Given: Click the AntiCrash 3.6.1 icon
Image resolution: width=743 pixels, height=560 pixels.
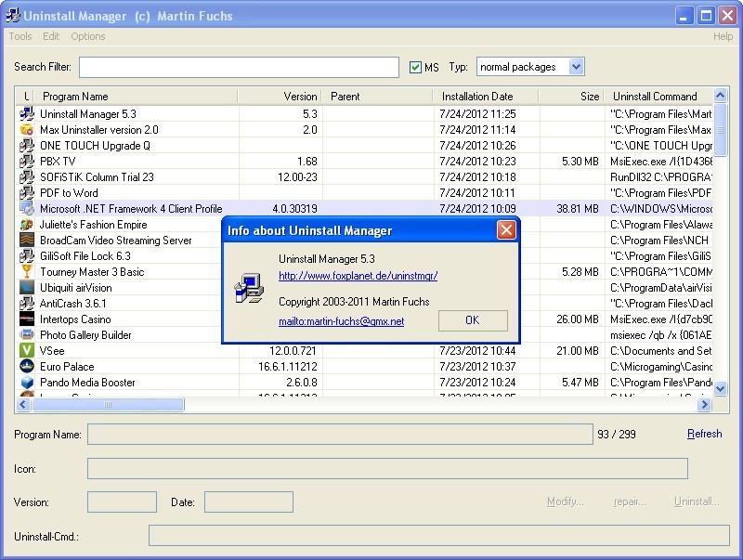Looking at the screenshot, I should point(27,303).
